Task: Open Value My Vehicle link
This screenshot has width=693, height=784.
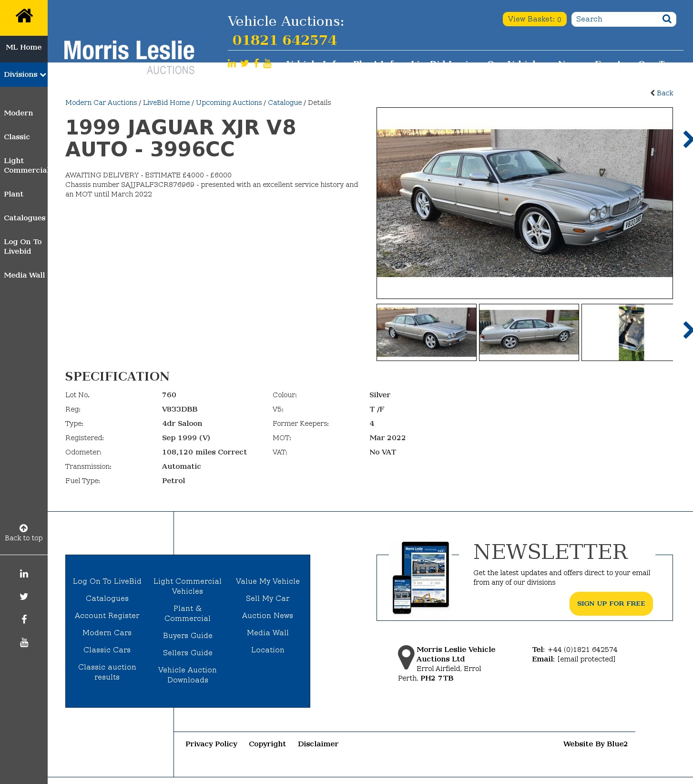Action: pyautogui.click(x=268, y=581)
